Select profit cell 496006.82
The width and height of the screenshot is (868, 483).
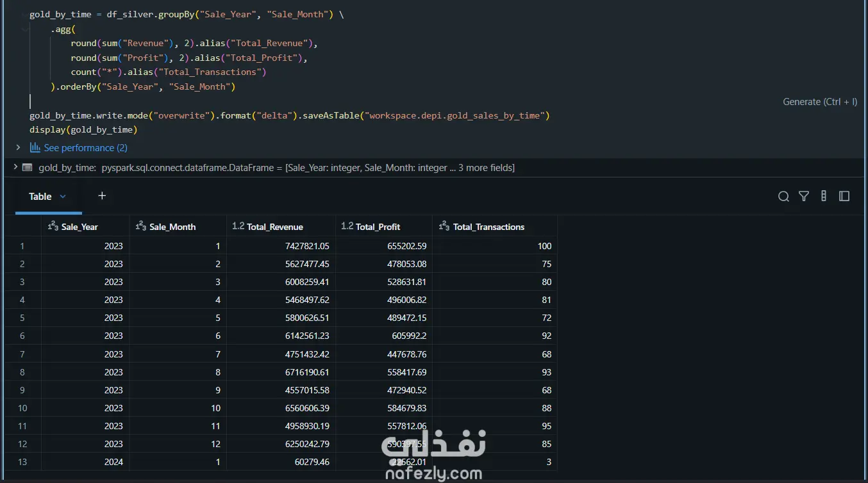384,300
